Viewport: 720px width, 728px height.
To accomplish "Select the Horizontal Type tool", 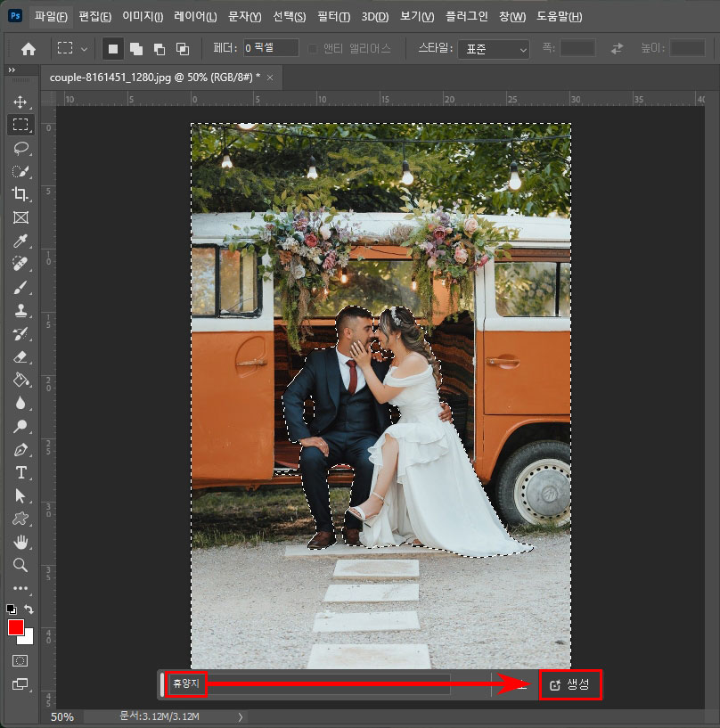I will point(20,472).
